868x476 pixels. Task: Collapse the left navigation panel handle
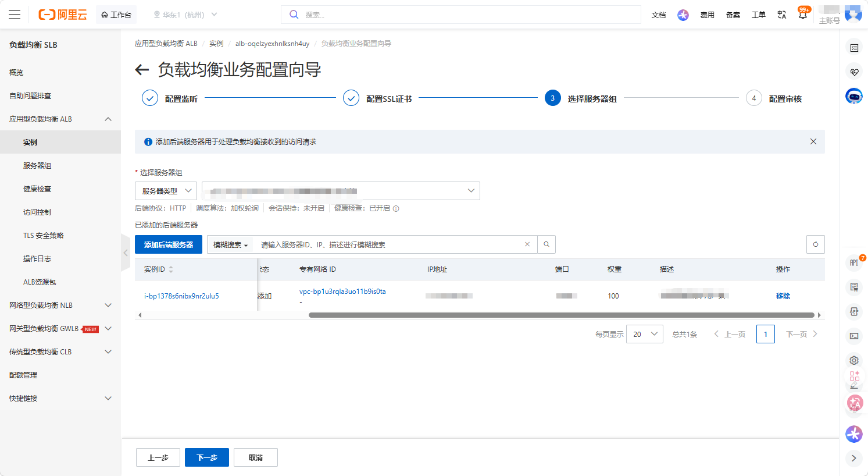[126, 253]
